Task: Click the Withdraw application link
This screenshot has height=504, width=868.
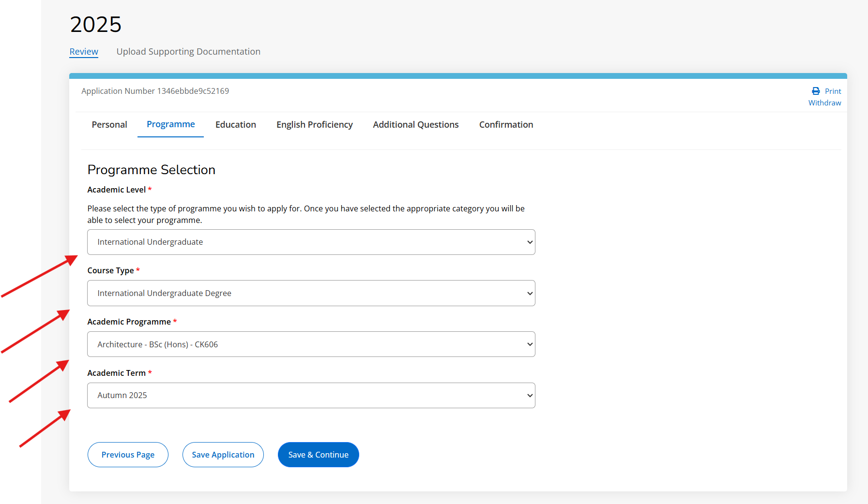Action: (x=824, y=103)
